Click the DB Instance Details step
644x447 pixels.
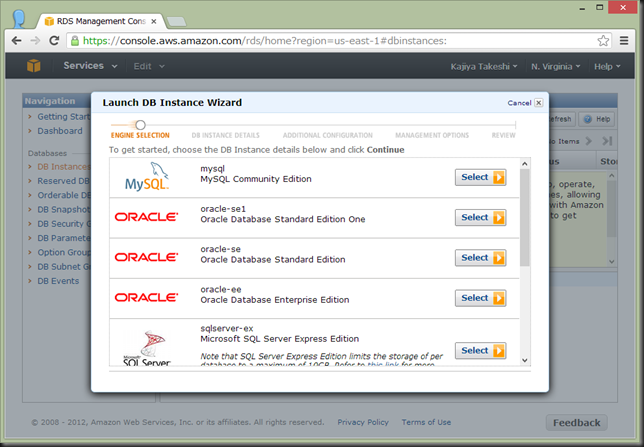[x=225, y=135]
